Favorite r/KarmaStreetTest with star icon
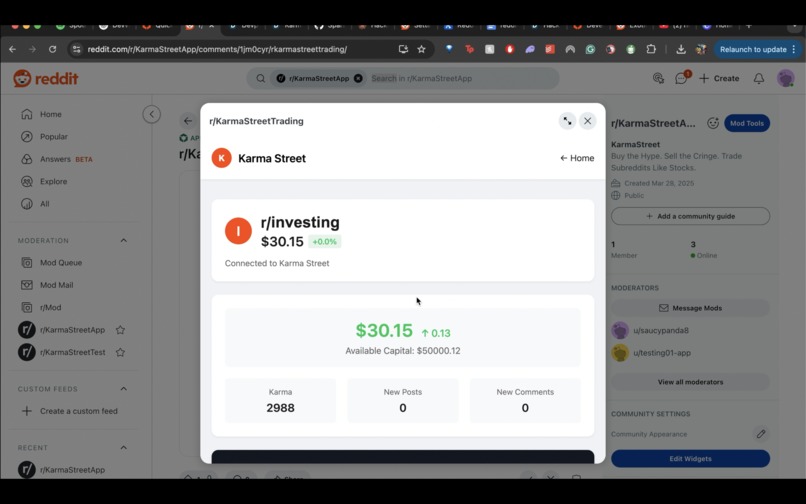 tap(120, 352)
